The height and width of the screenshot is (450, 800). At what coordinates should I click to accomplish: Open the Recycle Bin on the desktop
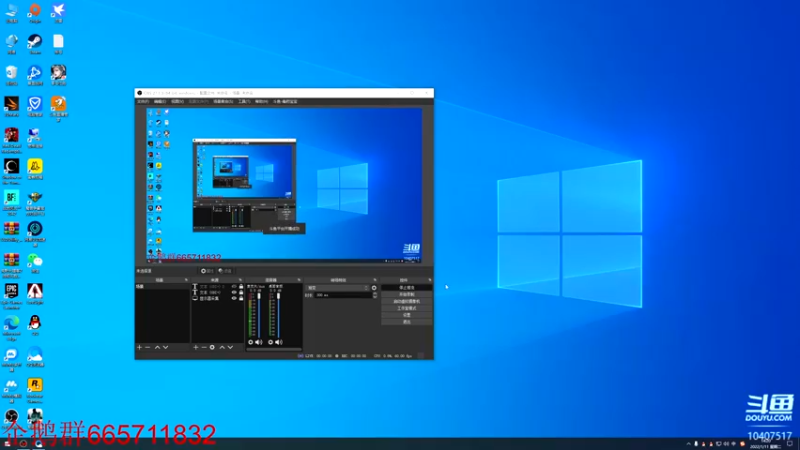coord(11,75)
